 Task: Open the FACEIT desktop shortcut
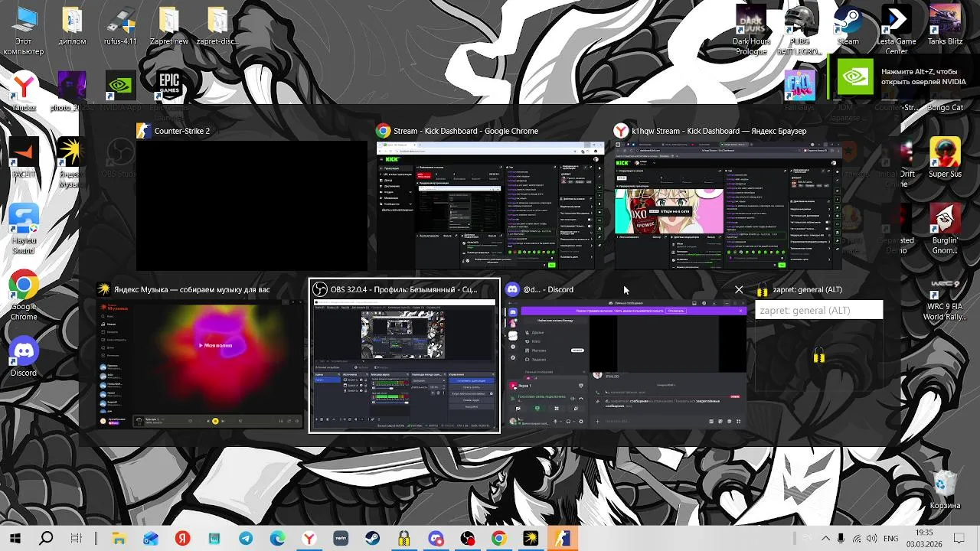coord(24,158)
